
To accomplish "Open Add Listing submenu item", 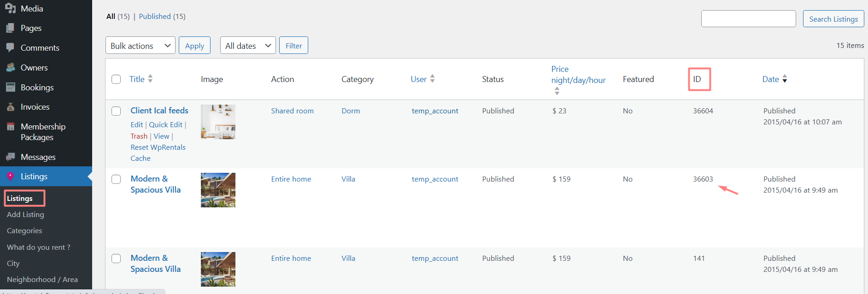I will [x=25, y=215].
